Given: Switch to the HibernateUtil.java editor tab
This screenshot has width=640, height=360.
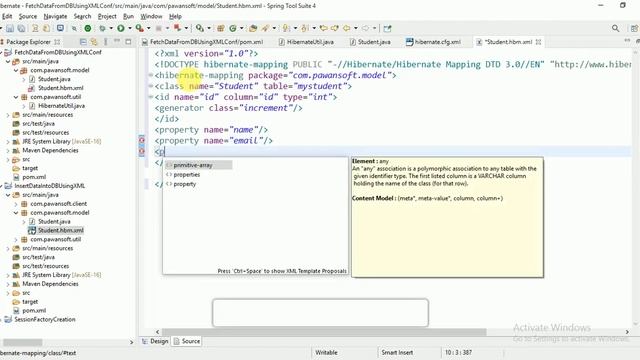Looking at the screenshot, I should click(306, 42).
